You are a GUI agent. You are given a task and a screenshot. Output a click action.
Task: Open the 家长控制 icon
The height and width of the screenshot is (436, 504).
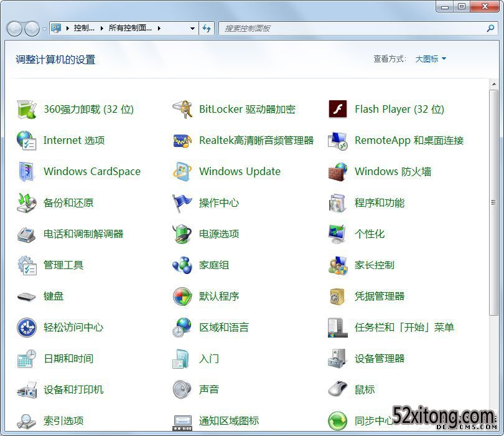[338, 265]
